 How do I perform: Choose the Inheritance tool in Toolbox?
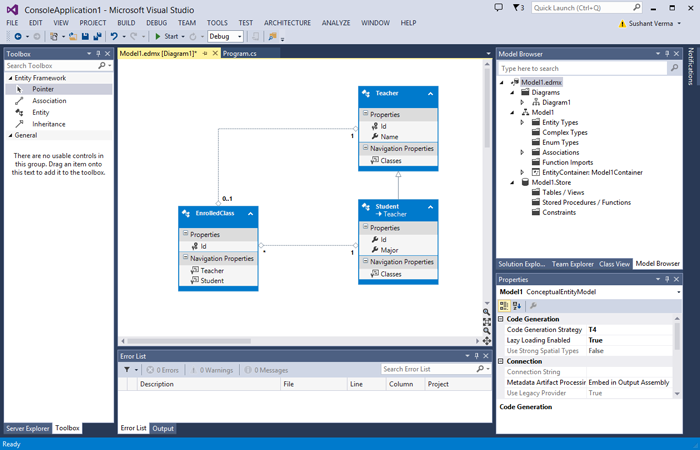coord(48,124)
